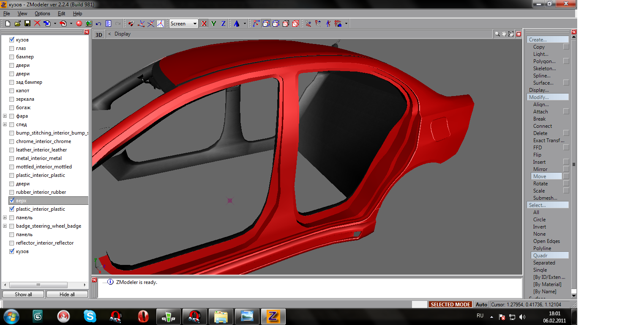Click the Save file toolbar icon

(x=27, y=24)
